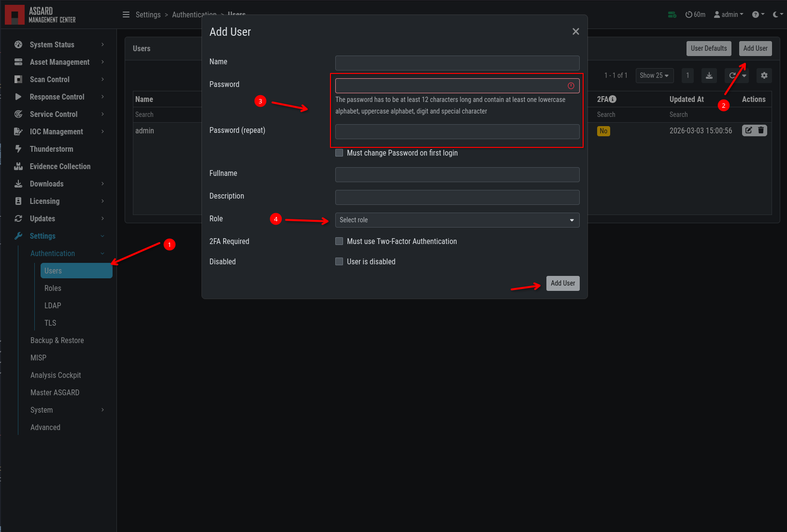Screen dimensions: 787x532
Task: Open the Roles menu item
Action: 53,288
